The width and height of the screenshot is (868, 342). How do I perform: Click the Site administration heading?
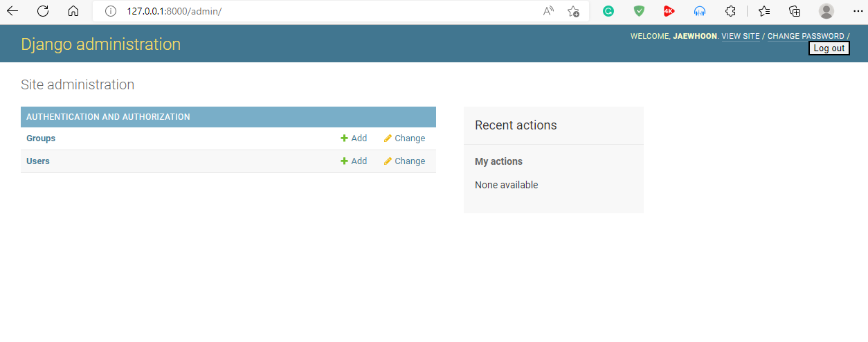coord(78,84)
